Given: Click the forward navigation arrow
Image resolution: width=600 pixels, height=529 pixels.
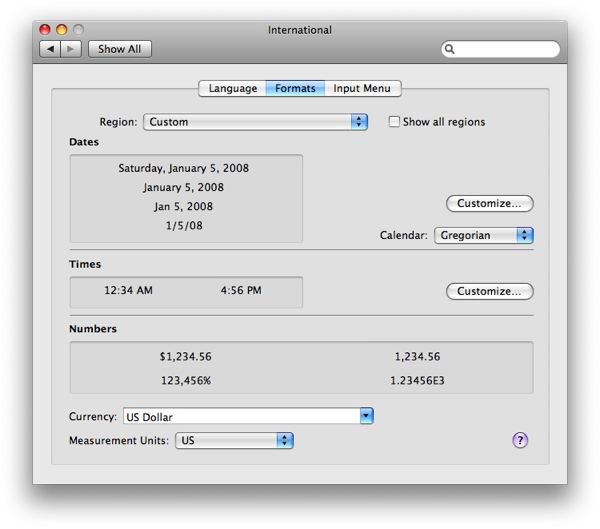Looking at the screenshot, I should (71, 49).
